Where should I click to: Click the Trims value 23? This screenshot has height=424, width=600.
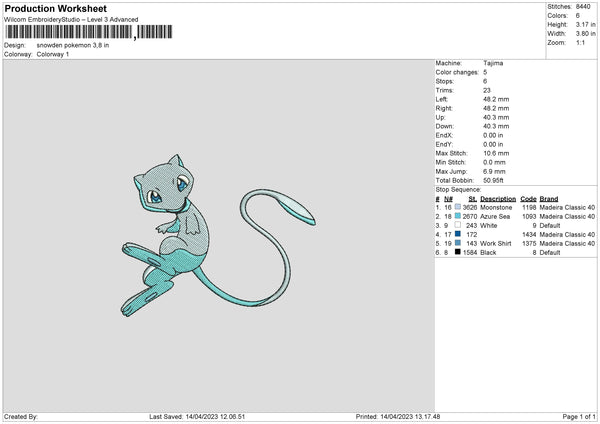pos(487,90)
